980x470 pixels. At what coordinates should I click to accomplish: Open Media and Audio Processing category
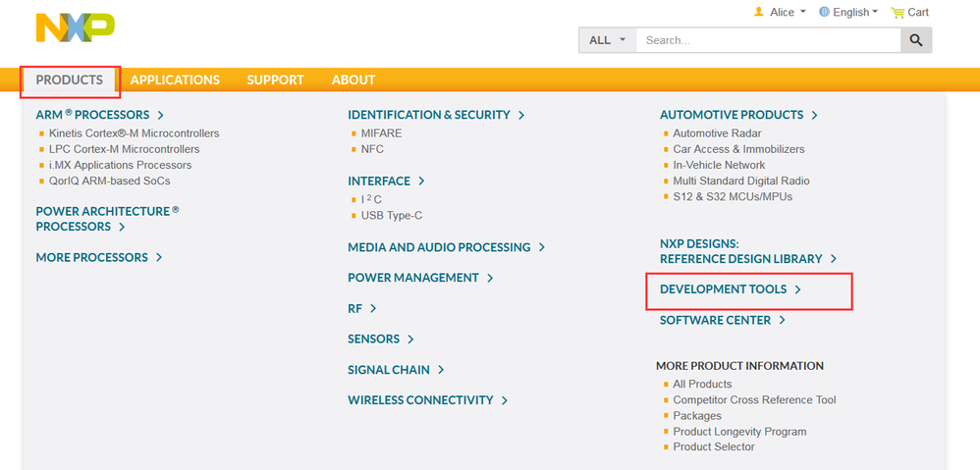(439, 247)
